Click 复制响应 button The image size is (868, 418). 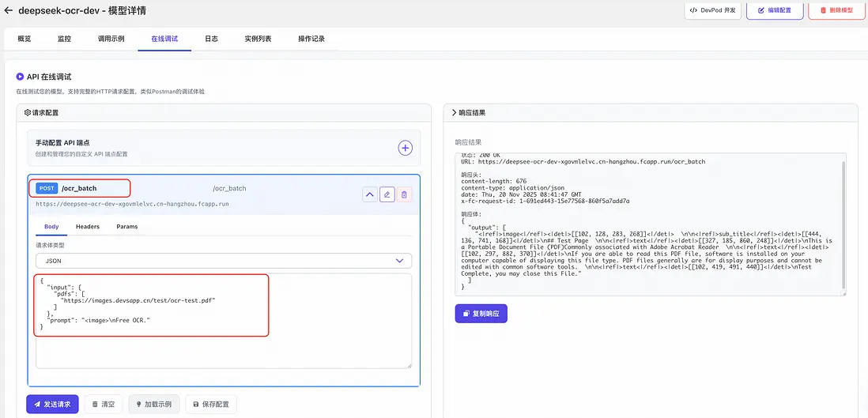tap(481, 314)
